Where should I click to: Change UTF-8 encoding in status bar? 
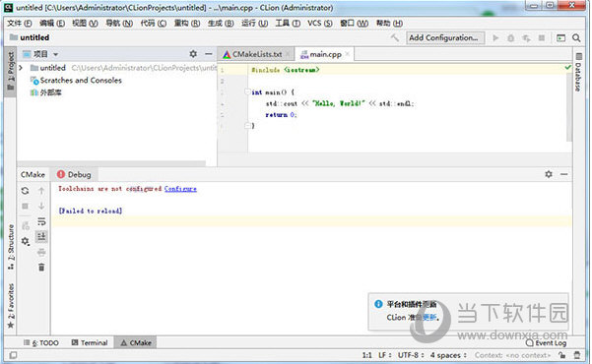pyautogui.click(x=411, y=355)
